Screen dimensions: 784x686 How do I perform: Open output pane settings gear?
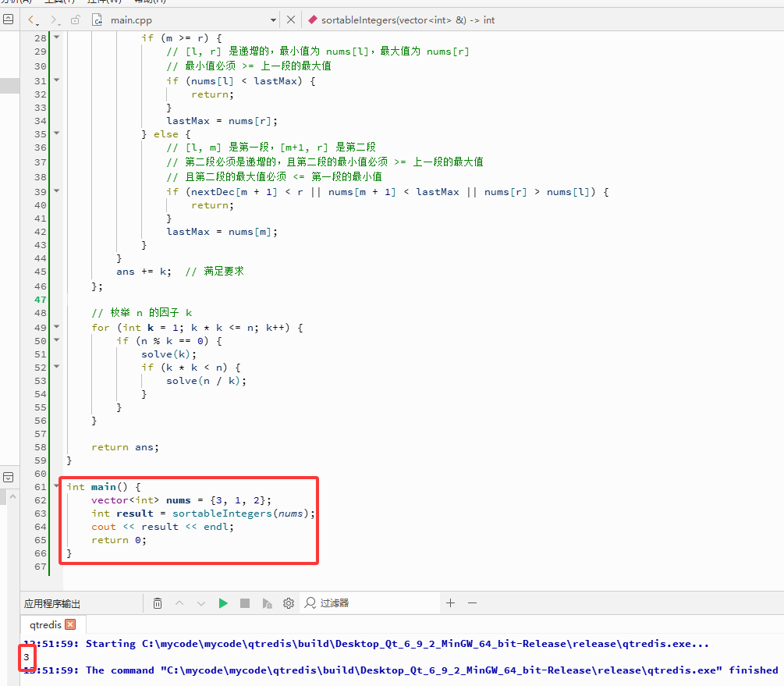[x=289, y=603]
